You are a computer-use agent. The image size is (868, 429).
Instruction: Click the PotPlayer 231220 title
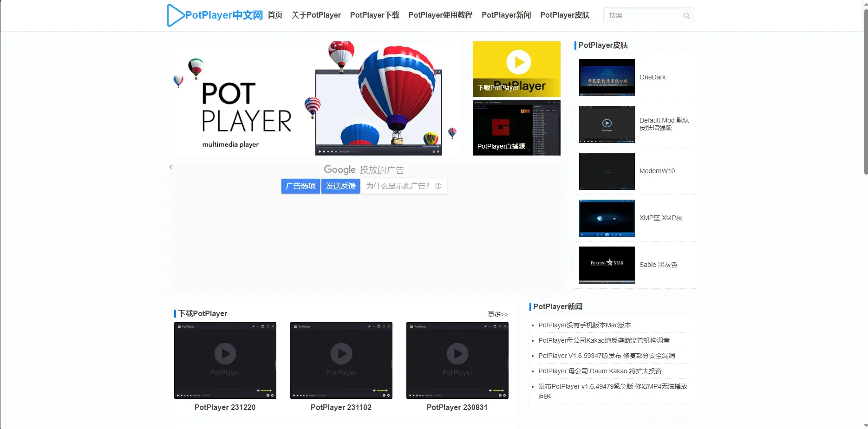coord(225,408)
